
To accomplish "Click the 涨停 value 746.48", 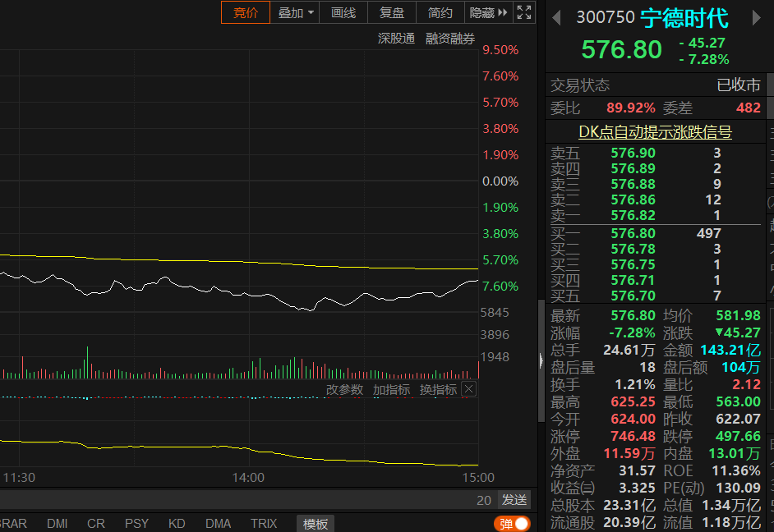I will pos(633,436).
